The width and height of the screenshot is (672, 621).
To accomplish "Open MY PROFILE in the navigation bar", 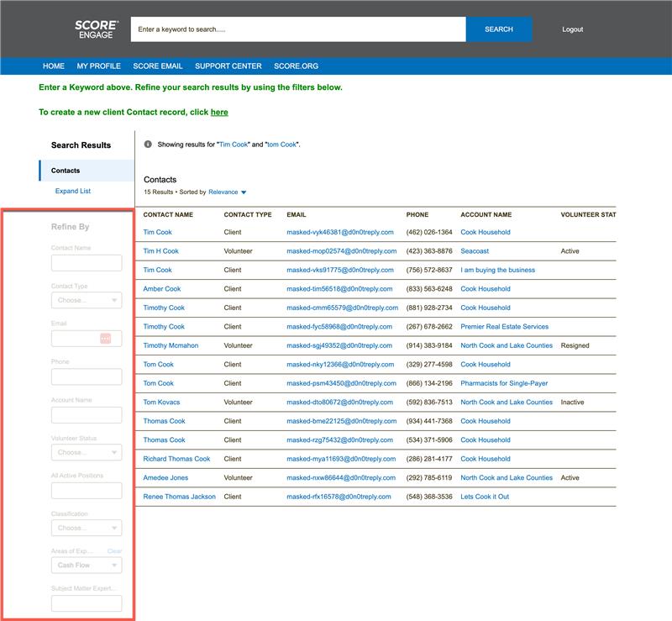I will coord(98,66).
